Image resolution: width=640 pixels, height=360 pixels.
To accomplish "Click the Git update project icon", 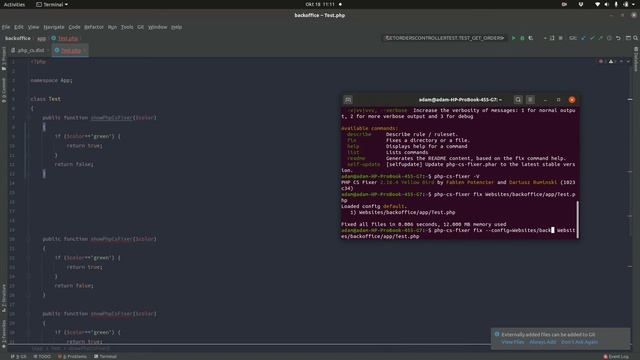I will [583, 38].
